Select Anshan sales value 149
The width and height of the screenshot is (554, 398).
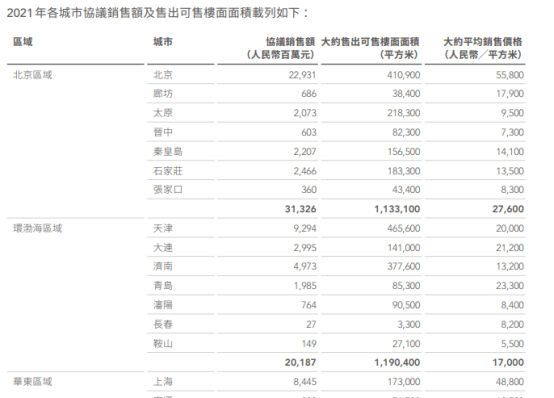(309, 344)
